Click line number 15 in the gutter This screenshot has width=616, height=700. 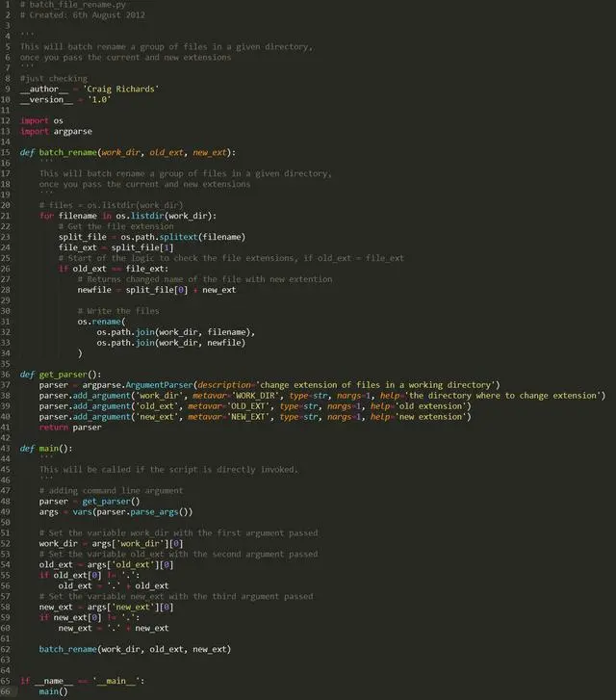[x=6, y=152]
